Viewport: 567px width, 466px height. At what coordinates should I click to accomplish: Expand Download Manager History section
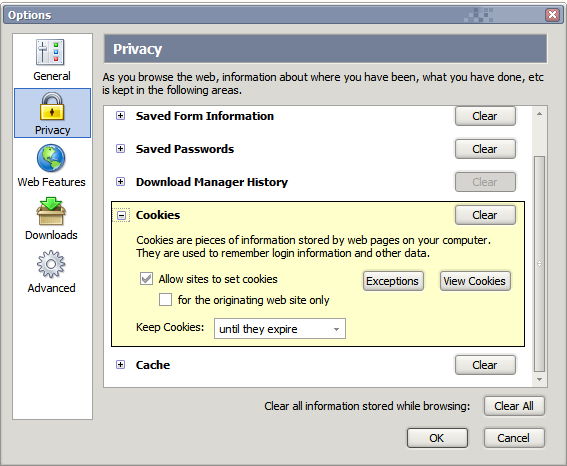click(120, 181)
